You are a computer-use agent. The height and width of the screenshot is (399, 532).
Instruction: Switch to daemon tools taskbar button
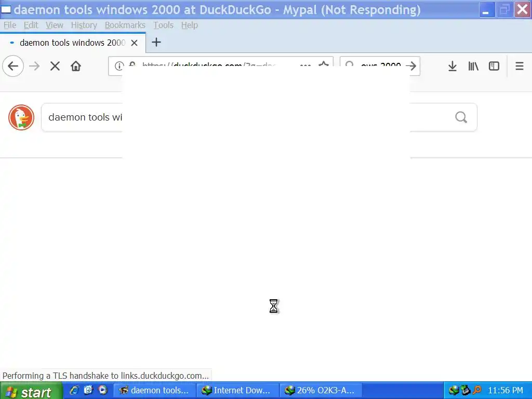tap(154, 391)
